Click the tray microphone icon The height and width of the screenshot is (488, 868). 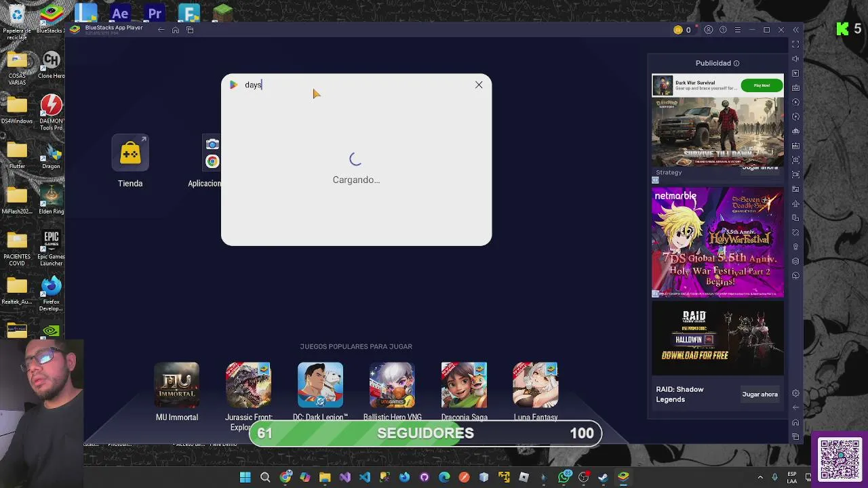pos(774,477)
